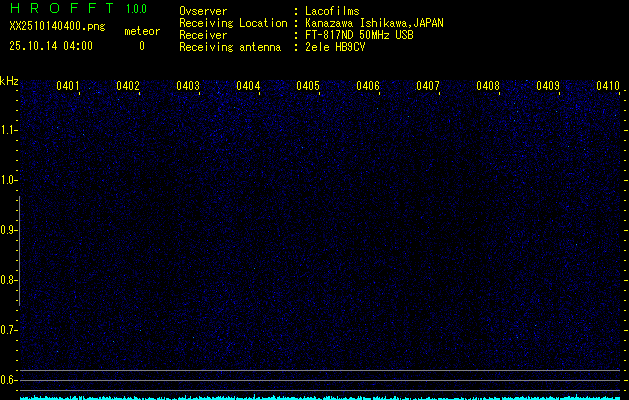Click the observer name Lacofilms

(336, 11)
